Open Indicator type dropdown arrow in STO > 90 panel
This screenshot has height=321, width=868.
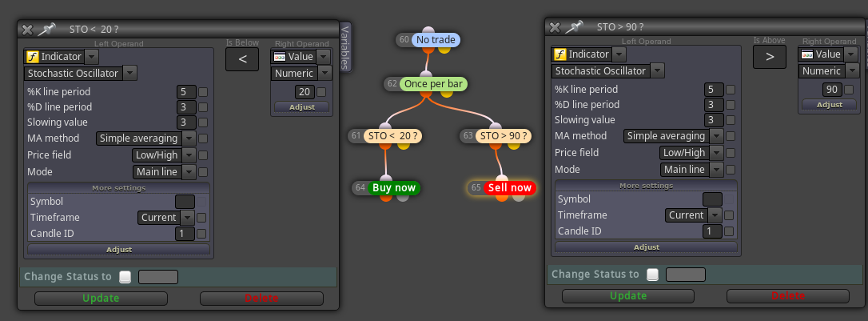click(619, 54)
